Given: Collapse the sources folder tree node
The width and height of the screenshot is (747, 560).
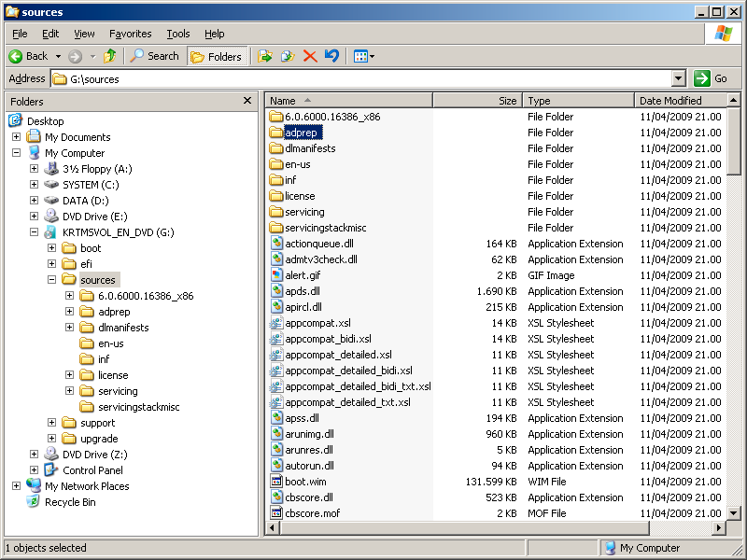Looking at the screenshot, I should point(51,280).
